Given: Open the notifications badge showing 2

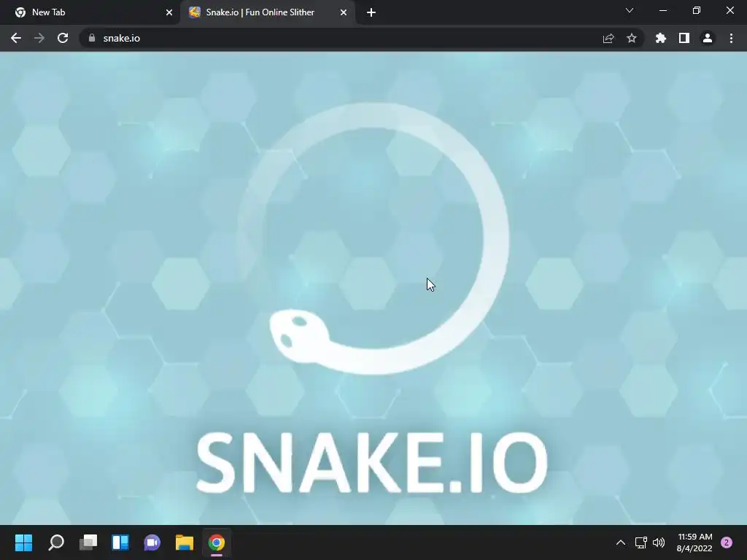Looking at the screenshot, I should coord(727,542).
